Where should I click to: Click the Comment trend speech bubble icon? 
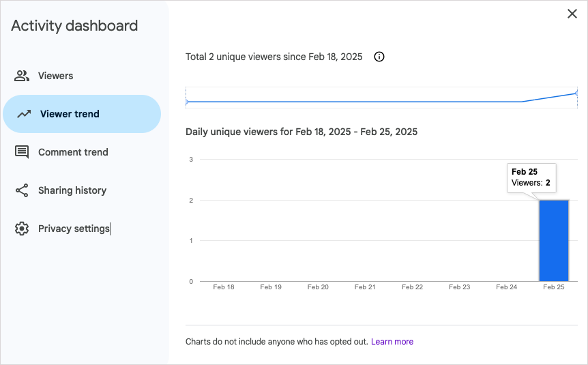coord(22,152)
